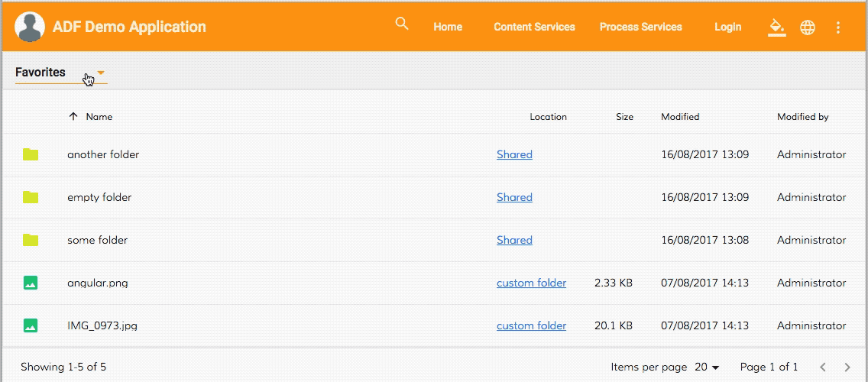Click the folder icon for empty folder
This screenshot has height=382, width=868.
31,197
